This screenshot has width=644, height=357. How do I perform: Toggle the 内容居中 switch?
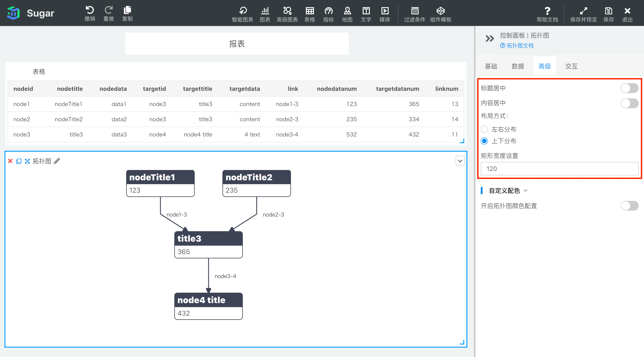(x=629, y=103)
